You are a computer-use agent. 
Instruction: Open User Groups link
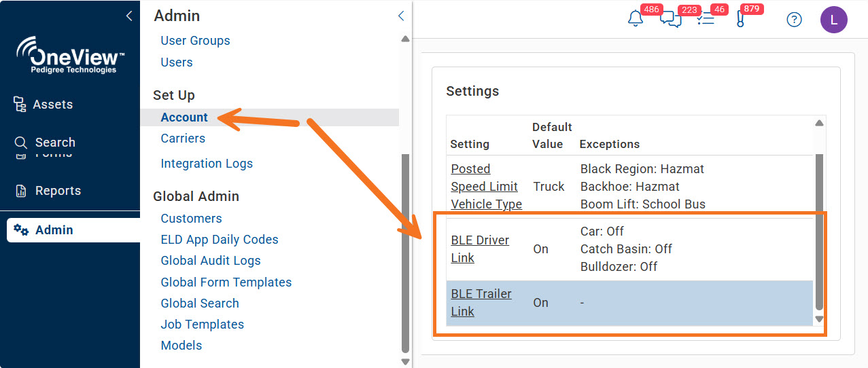coord(195,41)
